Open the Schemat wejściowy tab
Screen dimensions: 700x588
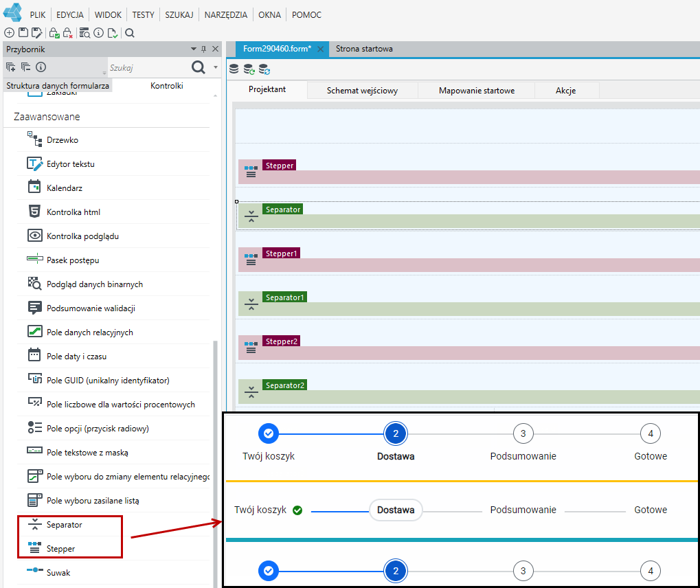tap(362, 91)
